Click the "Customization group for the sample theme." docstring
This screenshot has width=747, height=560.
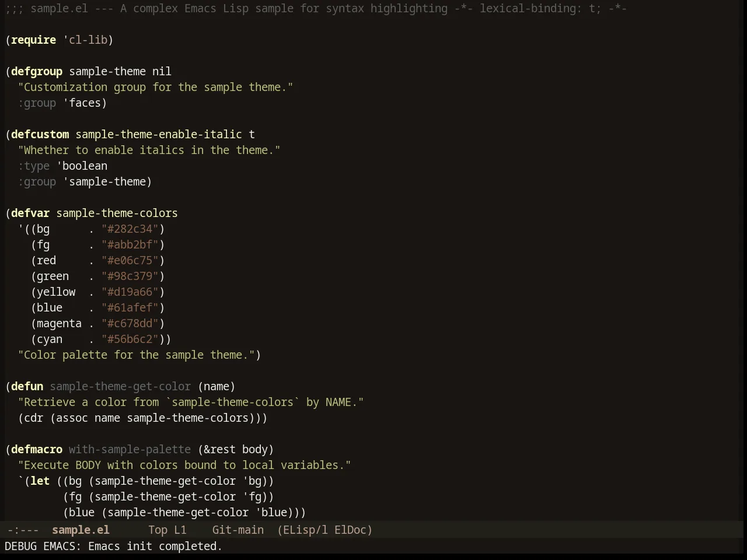point(156,87)
